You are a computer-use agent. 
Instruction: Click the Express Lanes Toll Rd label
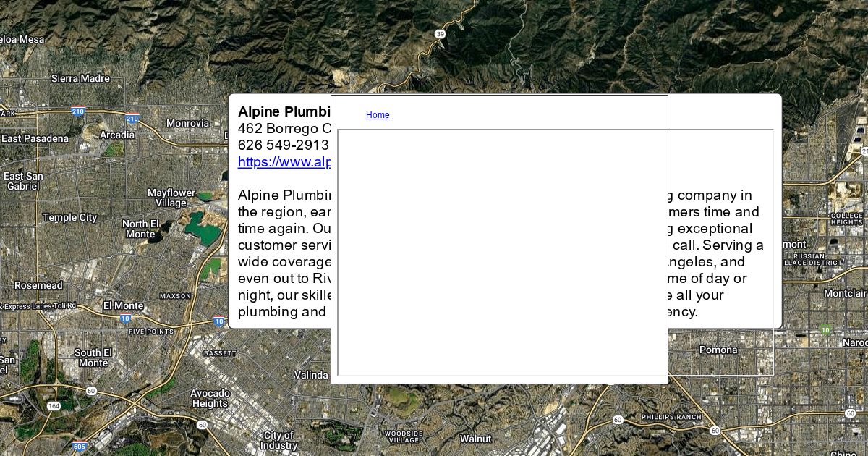click(38, 306)
